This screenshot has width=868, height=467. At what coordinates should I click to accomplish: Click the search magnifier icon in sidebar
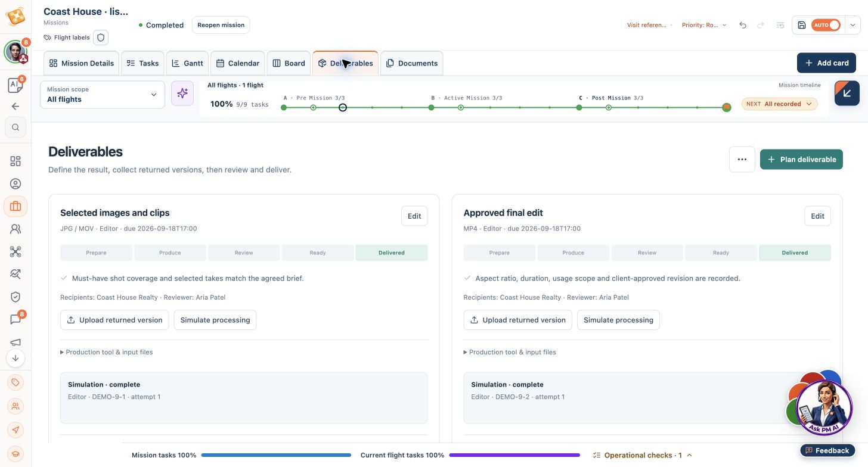pyautogui.click(x=15, y=127)
